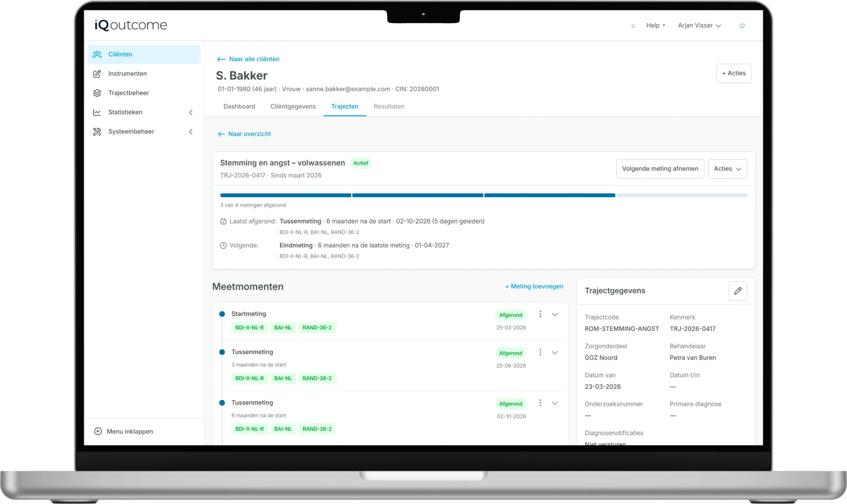This screenshot has height=504, width=847.
Task: Click the measurement progress bar's unfilled segment
Action: (x=682, y=195)
